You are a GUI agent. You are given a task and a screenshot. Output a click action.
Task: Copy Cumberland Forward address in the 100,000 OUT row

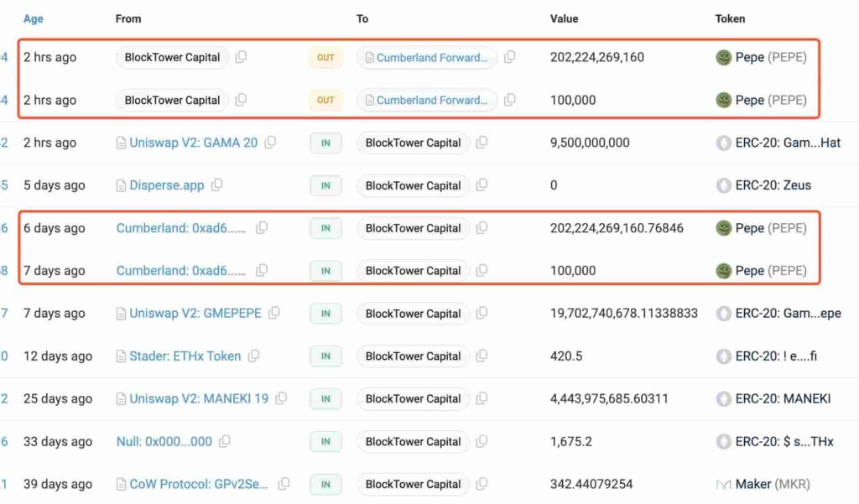coord(509,100)
